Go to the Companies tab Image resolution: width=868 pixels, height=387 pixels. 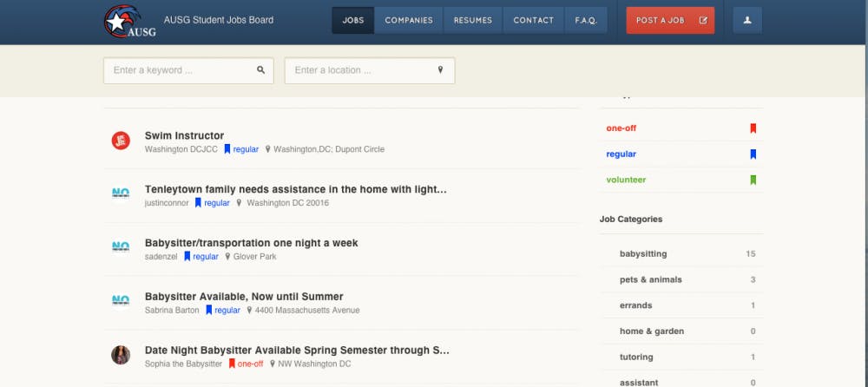(409, 20)
